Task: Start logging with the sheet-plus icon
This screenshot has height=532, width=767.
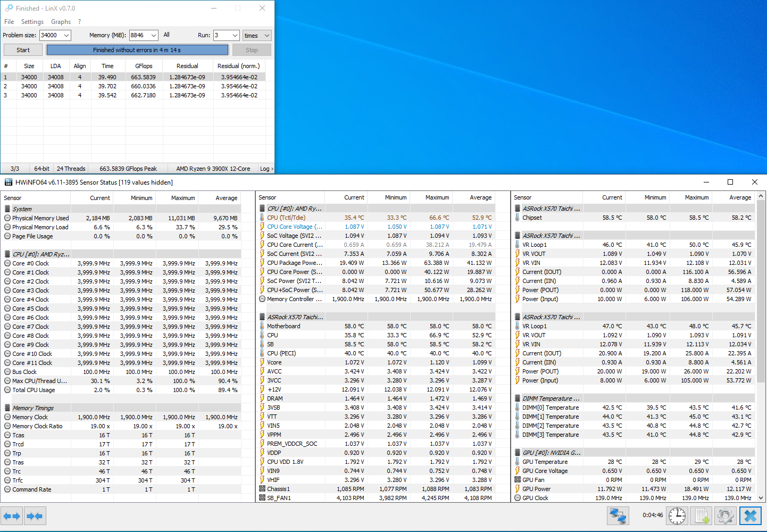Action: 702,516
